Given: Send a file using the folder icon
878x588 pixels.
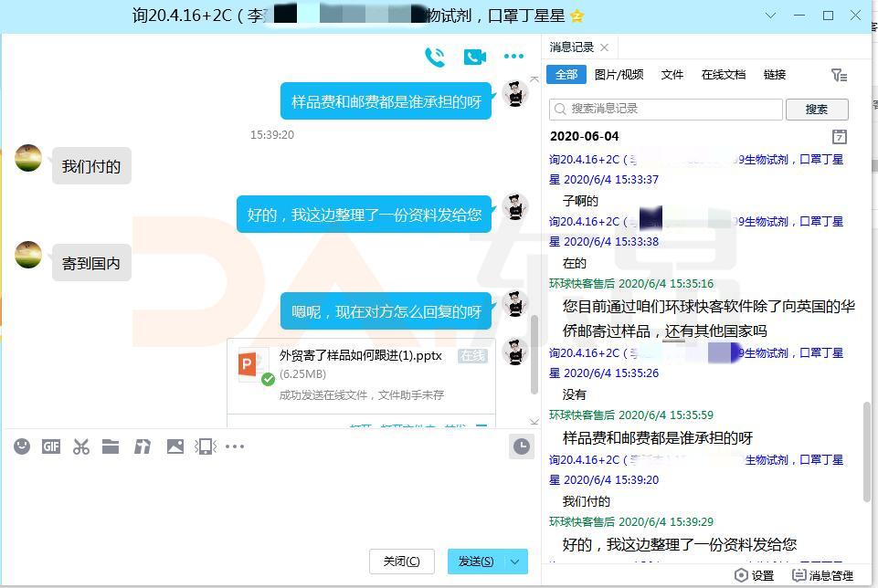Looking at the screenshot, I should [112, 446].
